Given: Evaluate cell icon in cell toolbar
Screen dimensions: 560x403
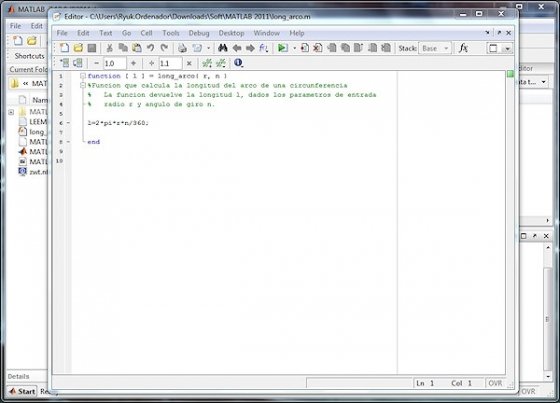Looking at the screenshot, I should tap(64, 63).
